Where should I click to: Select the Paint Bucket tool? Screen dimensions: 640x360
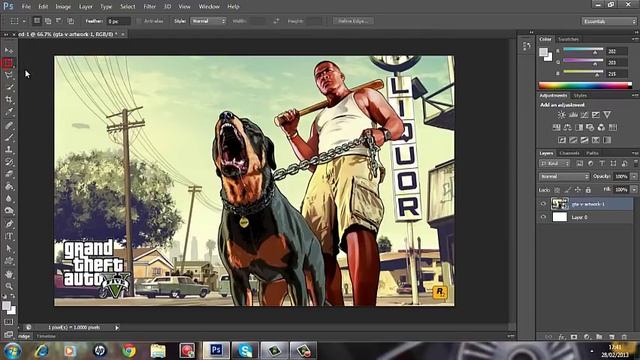click(9, 187)
